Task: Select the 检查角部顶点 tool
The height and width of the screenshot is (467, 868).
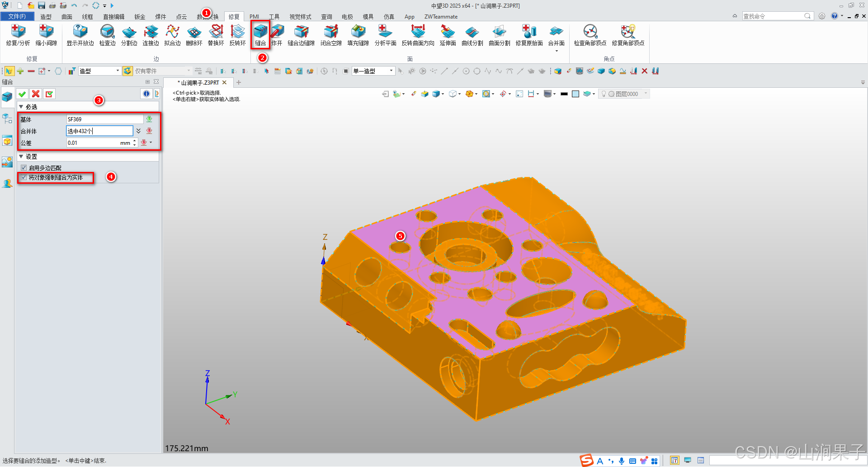Action: (x=590, y=36)
